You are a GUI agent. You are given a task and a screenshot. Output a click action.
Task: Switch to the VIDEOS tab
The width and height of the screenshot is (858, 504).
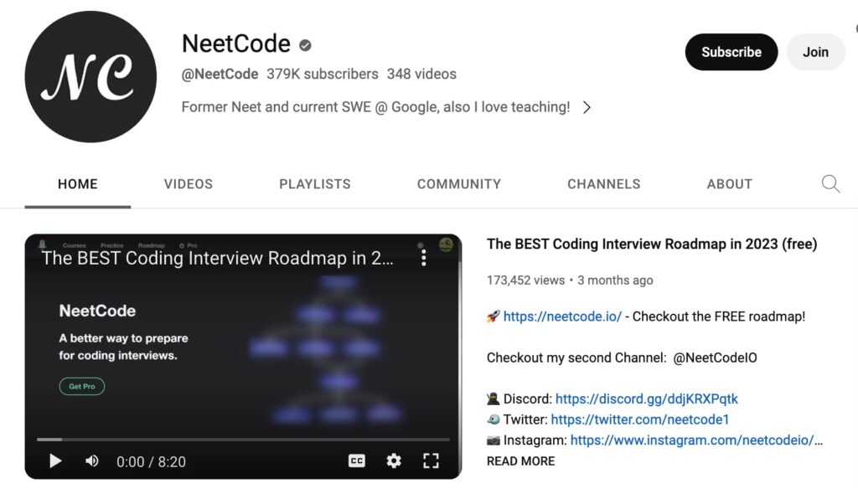click(188, 183)
